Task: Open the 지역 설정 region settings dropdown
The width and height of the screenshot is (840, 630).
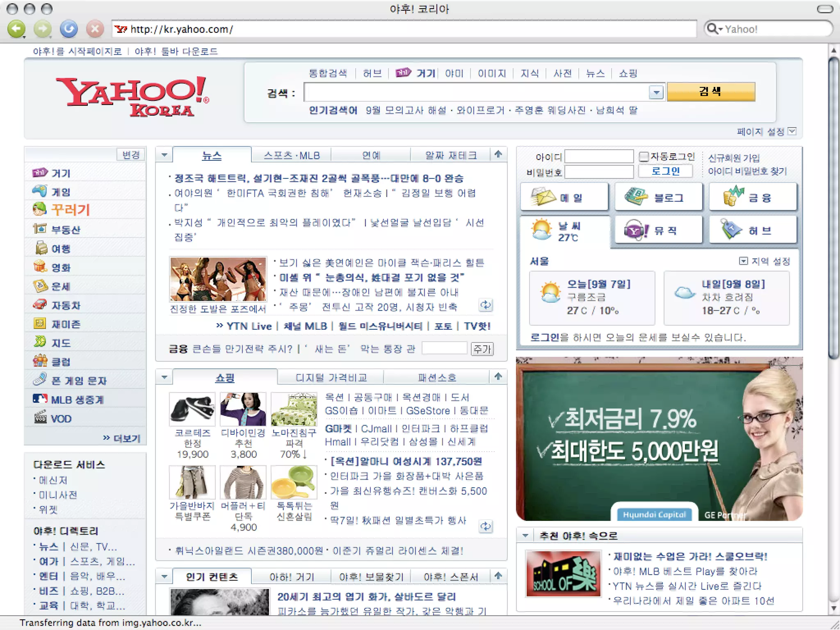Action: (x=743, y=261)
